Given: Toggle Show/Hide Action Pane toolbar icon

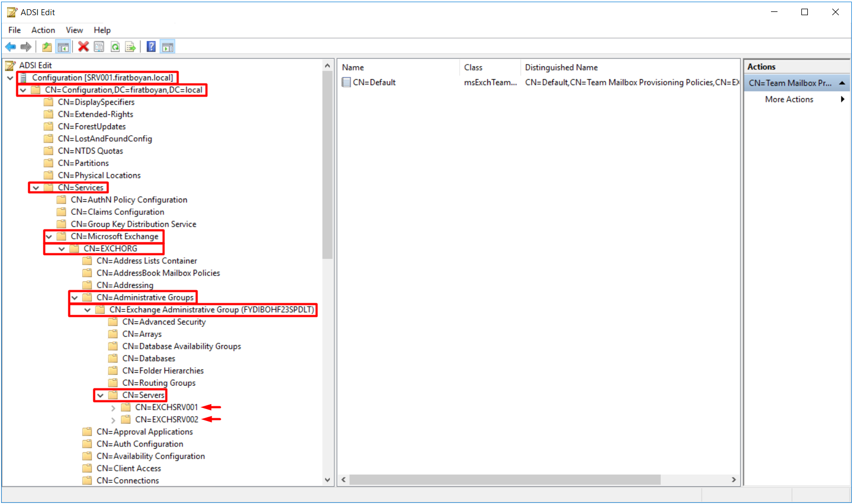Looking at the screenshot, I should pyautogui.click(x=168, y=47).
